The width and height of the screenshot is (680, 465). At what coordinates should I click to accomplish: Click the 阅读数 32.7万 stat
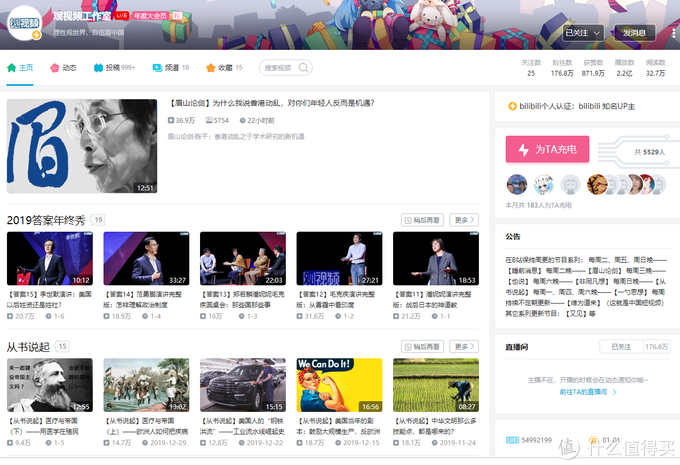click(655, 68)
